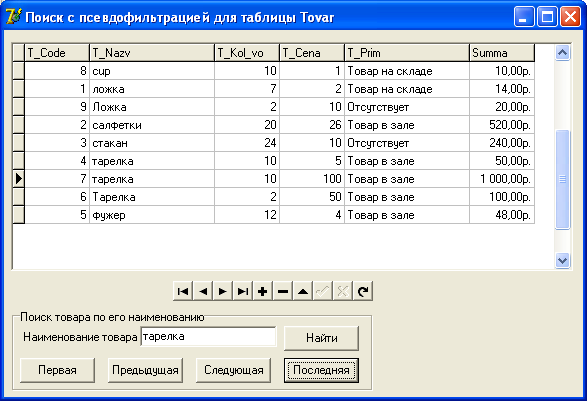Image resolution: width=587 pixels, height=401 pixels.
Task: Click the sum cell '48,00р.'
Action: tap(502, 215)
